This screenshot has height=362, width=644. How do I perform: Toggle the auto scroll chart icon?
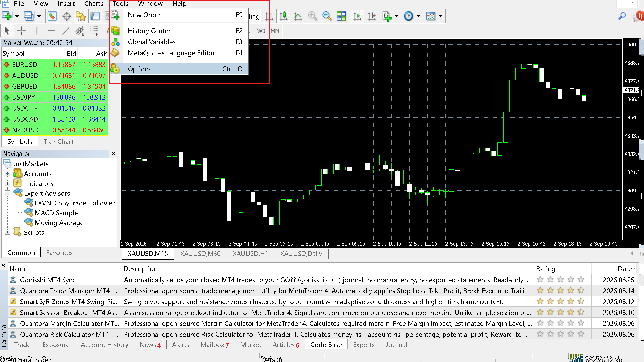357,16
